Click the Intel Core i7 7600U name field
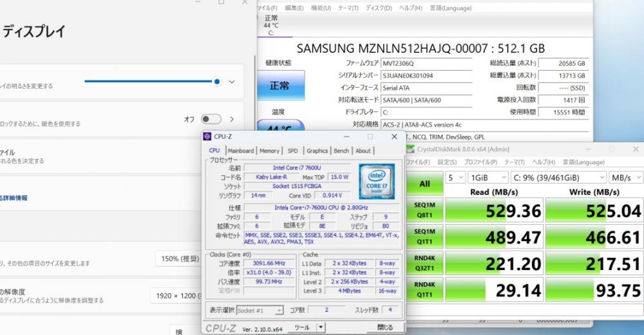Viewport: 644px width, 335px height. 298,167
